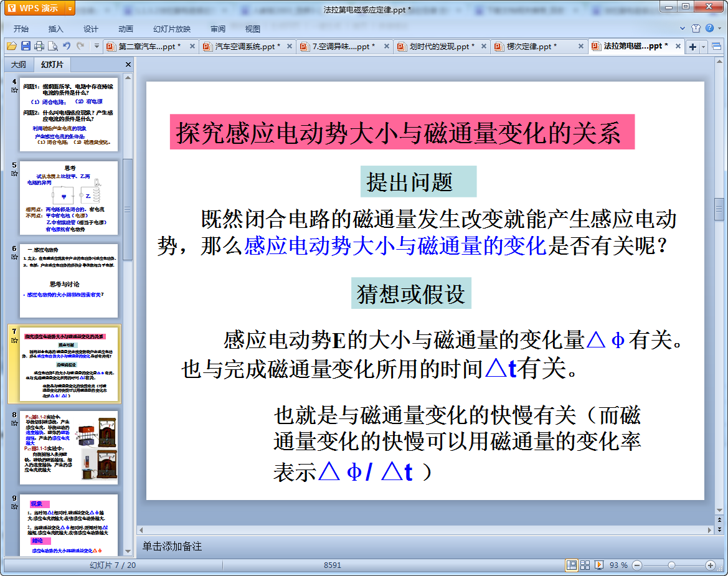The image size is (728, 576).
Task: Open a file with the folder icon
Action: tap(12, 46)
